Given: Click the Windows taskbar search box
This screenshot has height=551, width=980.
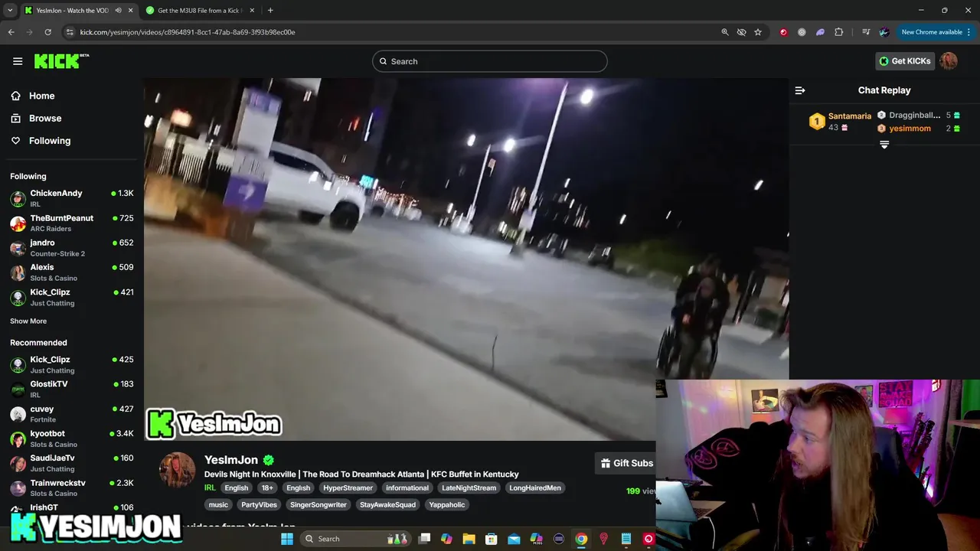Looking at the screenshot, I should click(354, 539).
